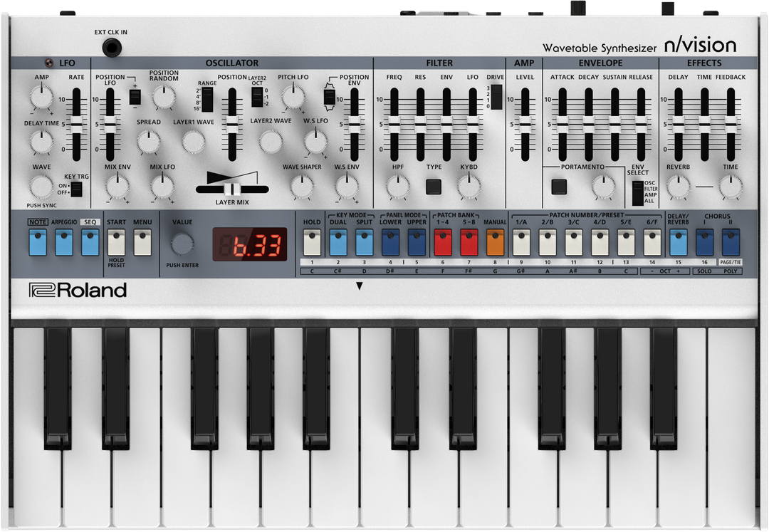This screenshot has width=769, height=532.
Task: Toggle the KEY TRG on/off switch
Action: coord(76,189)
